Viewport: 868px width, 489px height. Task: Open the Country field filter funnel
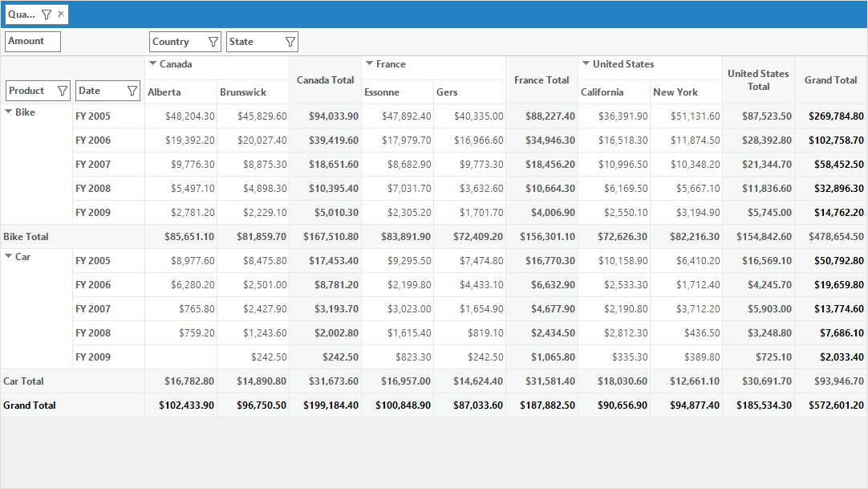click(x=213, y=42)
